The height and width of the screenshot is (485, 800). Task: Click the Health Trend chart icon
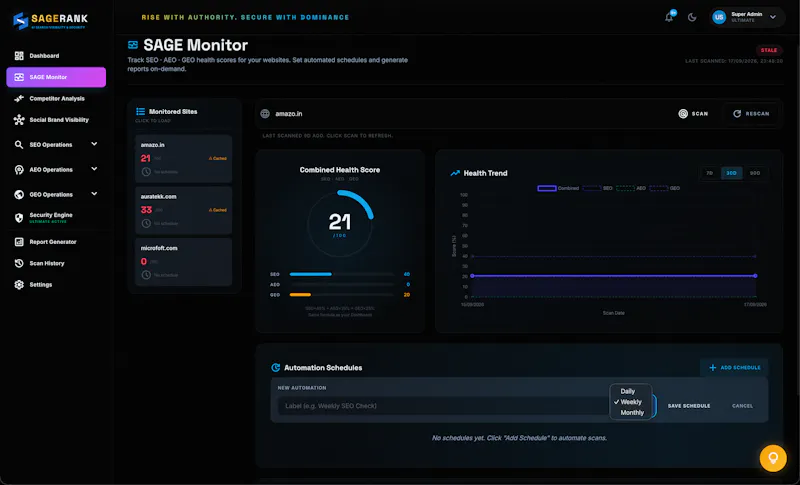pyautogui.click(x=455, y=173)
